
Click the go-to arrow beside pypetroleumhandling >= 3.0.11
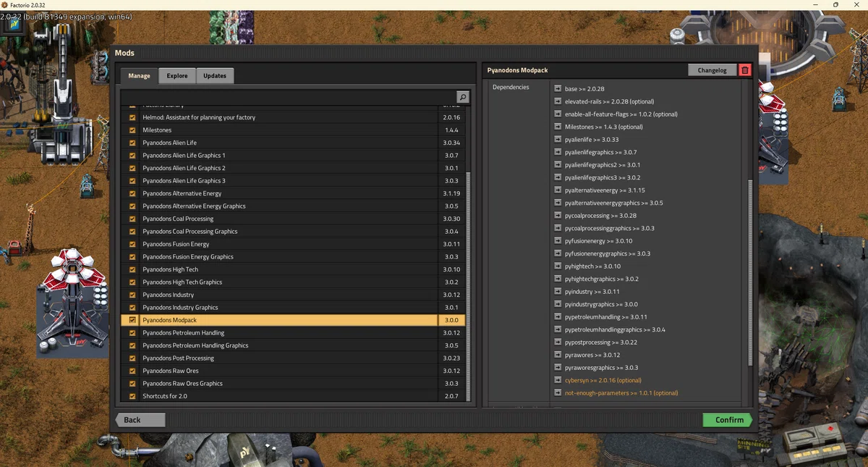[x=558, y=316]
